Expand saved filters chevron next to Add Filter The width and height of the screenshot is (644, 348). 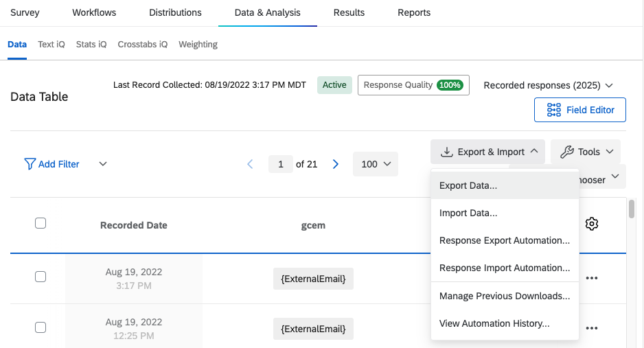coord(103,164)
